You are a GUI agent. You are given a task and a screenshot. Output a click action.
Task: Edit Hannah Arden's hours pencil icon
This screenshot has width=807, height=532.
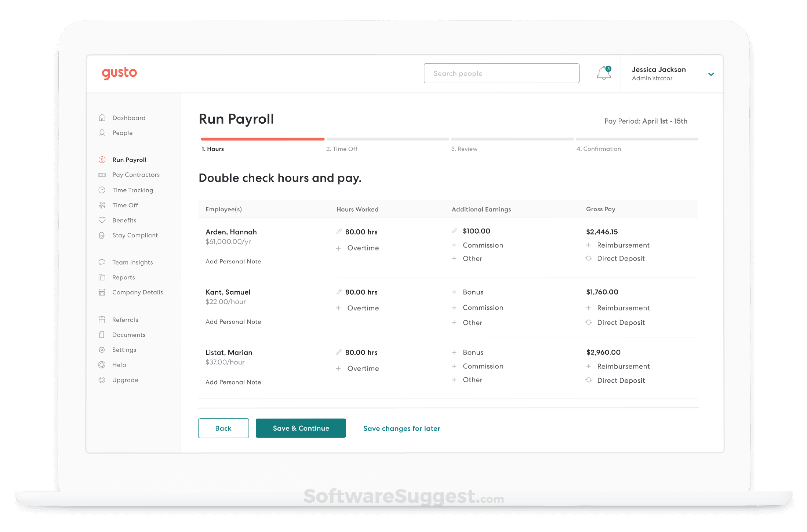tap(339, 232)
